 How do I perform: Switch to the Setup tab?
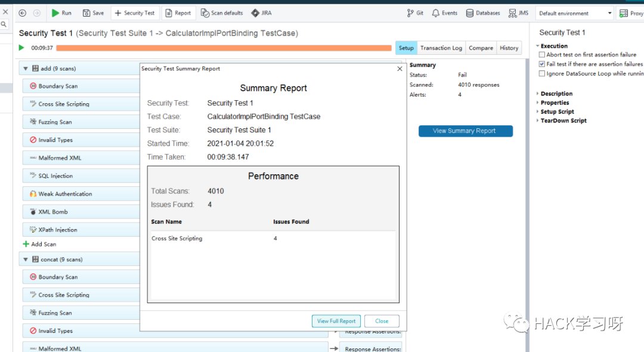[x=406, y=48]
